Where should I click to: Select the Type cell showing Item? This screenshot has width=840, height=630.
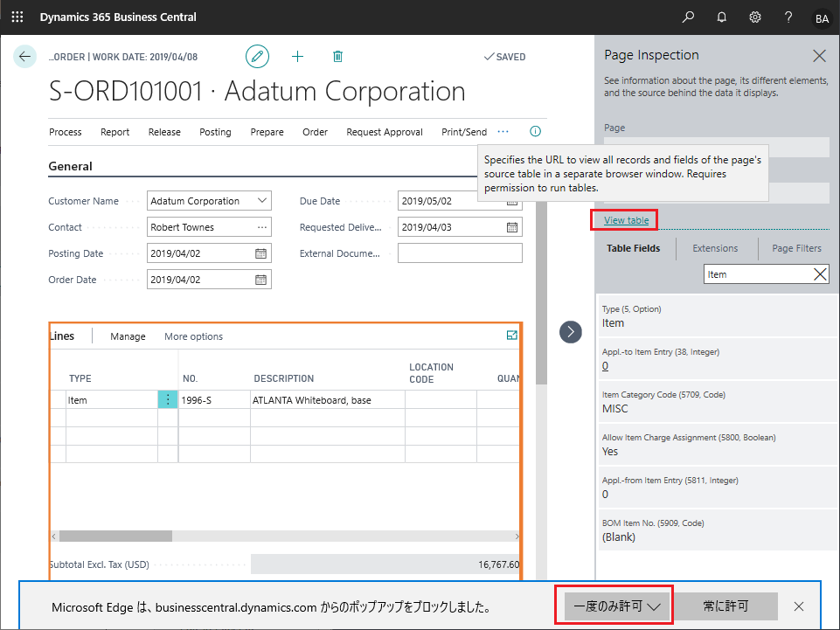[111, 400]
